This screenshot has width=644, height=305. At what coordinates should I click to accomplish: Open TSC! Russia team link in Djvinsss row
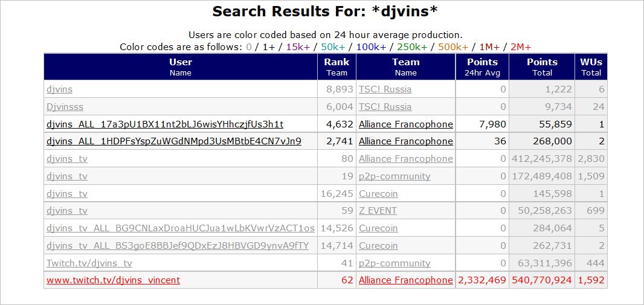pos(385,107)
